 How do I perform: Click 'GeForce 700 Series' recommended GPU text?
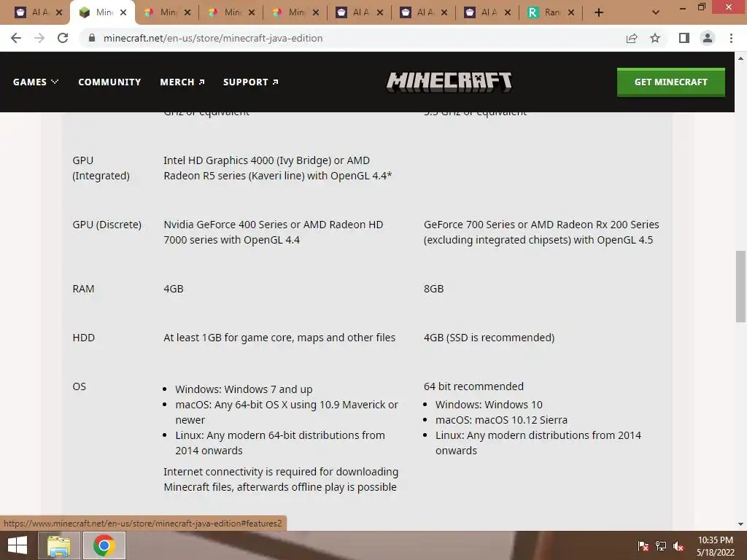click(x=541, y=232)
